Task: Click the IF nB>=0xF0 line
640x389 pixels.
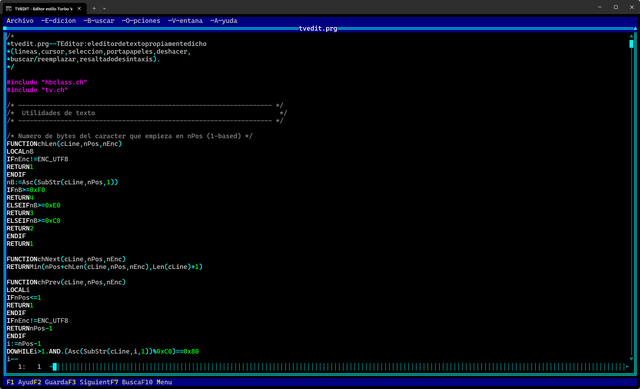Action: [26, 190]
